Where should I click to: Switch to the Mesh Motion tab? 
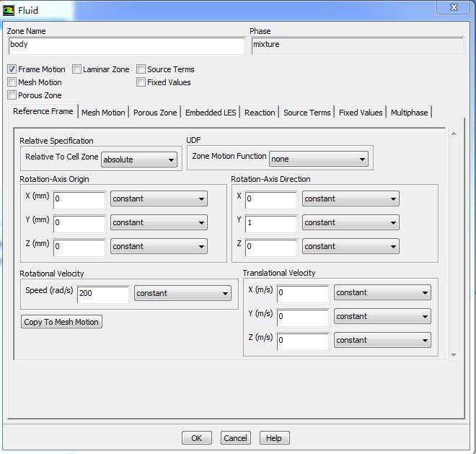103,113
